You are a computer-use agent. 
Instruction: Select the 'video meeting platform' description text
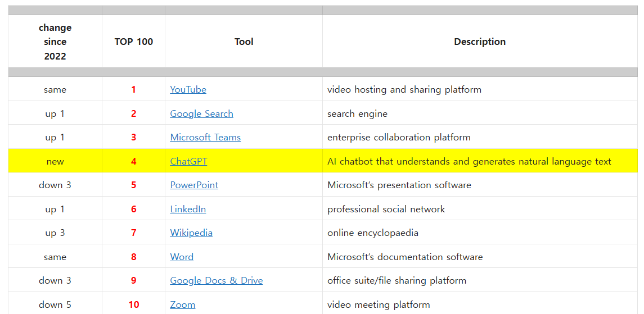[x=379, y=304]
